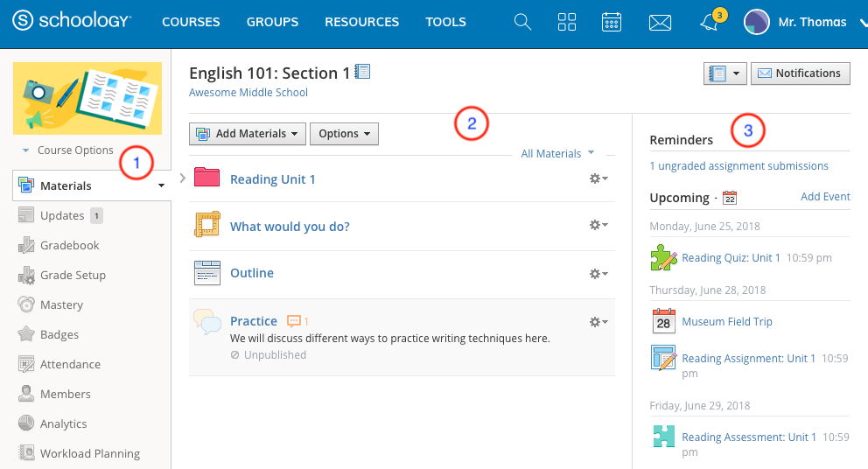Open the All Materials filter dropdown
This screenshot has height=469, width=868.
tap(557, 153)
